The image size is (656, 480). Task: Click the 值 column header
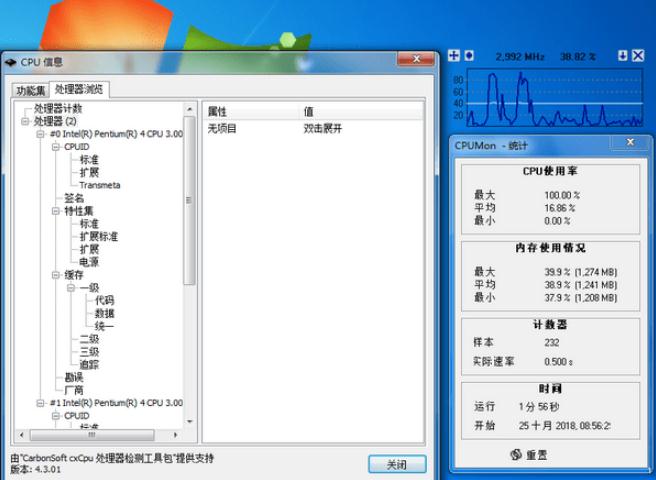pyautogui.click(x=362, y=111)
